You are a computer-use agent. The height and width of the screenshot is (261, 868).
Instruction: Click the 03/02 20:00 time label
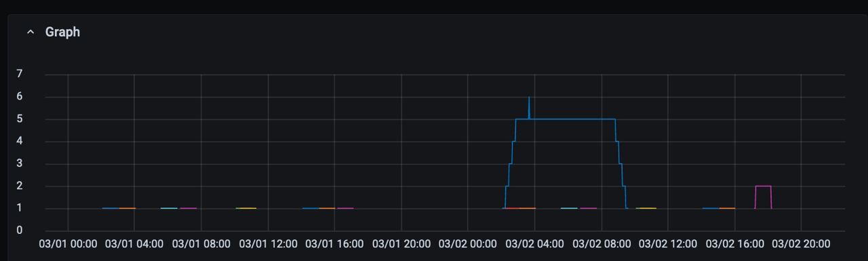[801, 243]
